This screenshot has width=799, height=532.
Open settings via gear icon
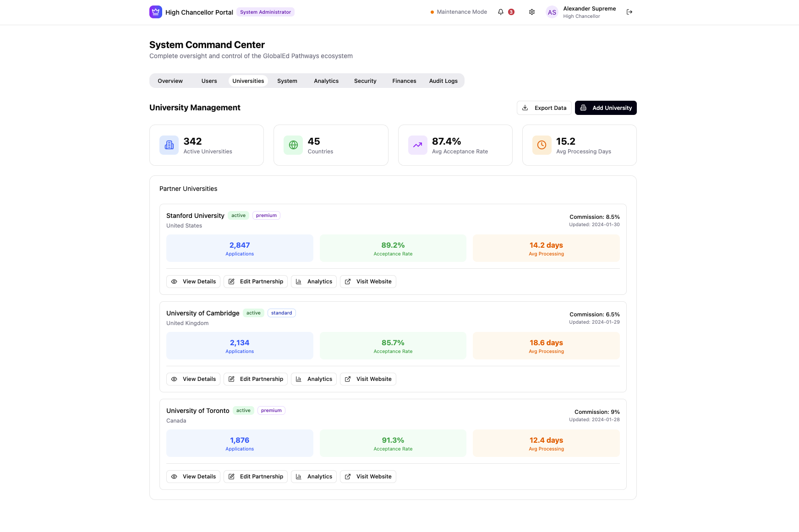[x=532, y=12]
